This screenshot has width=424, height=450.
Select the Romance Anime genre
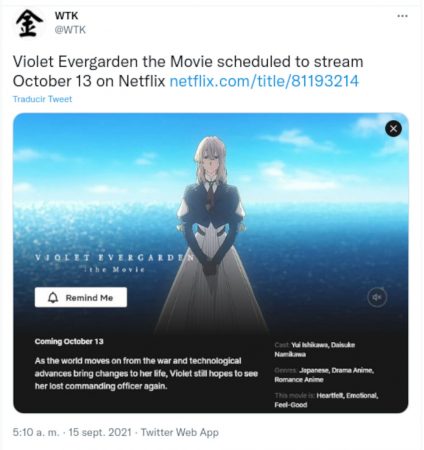299,380
